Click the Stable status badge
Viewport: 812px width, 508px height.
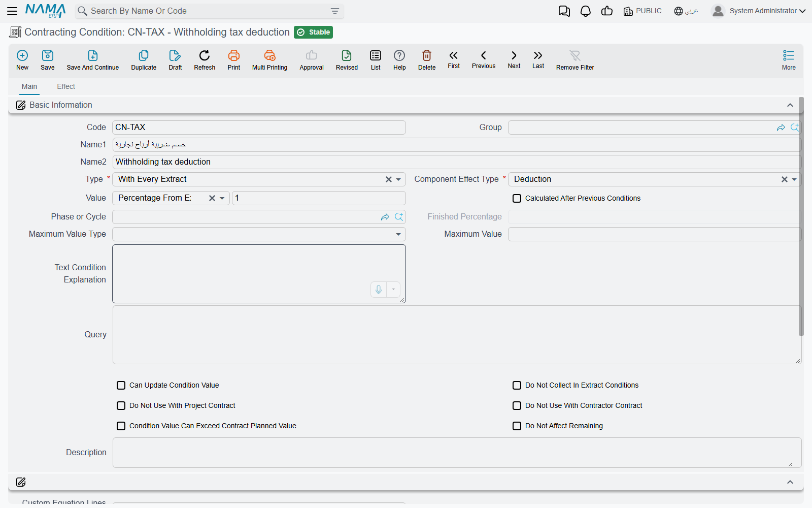coord(314,32)
